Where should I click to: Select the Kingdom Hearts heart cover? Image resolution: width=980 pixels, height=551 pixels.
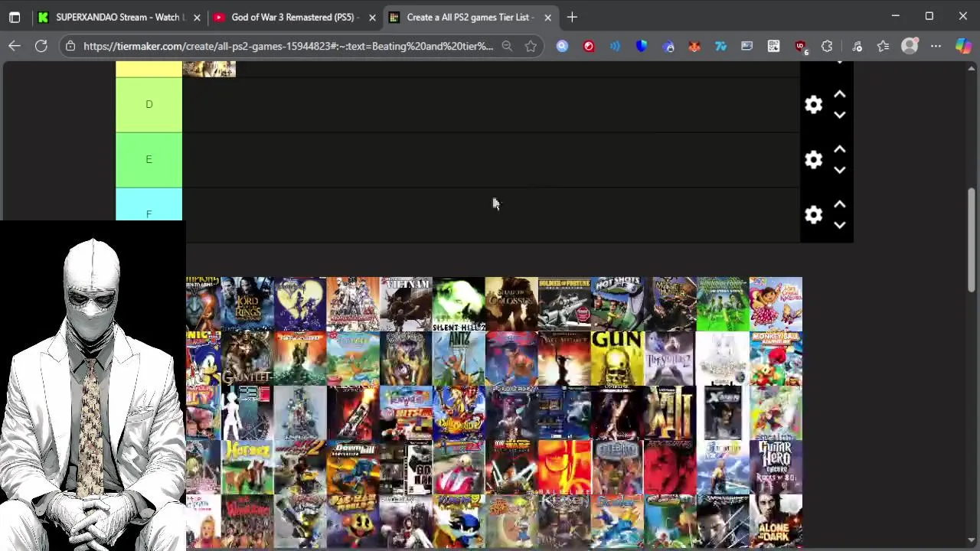[x=300, y=304]
